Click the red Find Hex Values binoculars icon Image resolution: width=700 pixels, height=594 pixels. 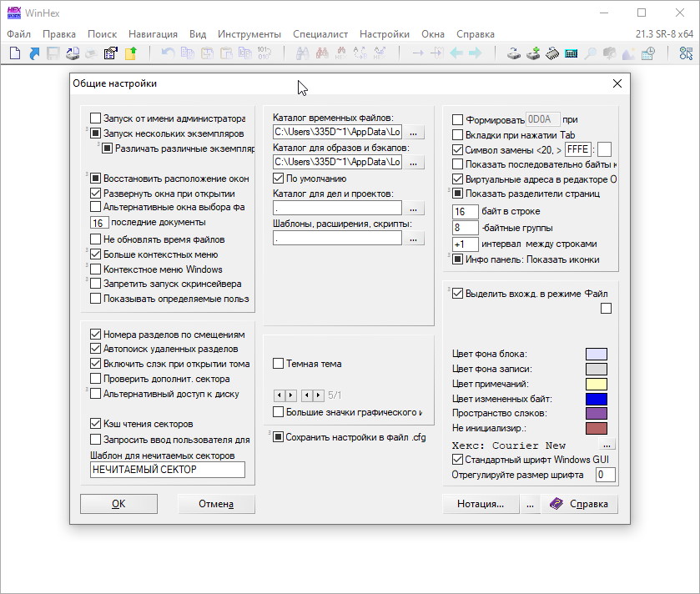pyautogui.click(x=322, y=53)
